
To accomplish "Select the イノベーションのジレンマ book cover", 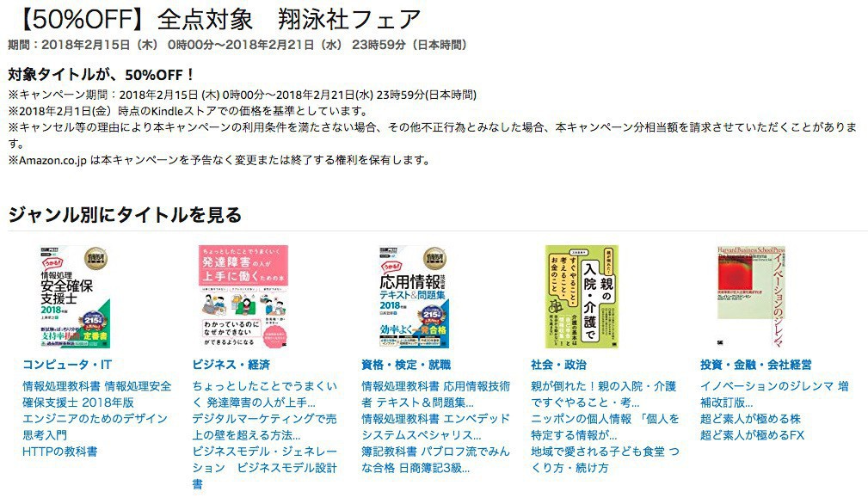I will (x=751, y=297).
